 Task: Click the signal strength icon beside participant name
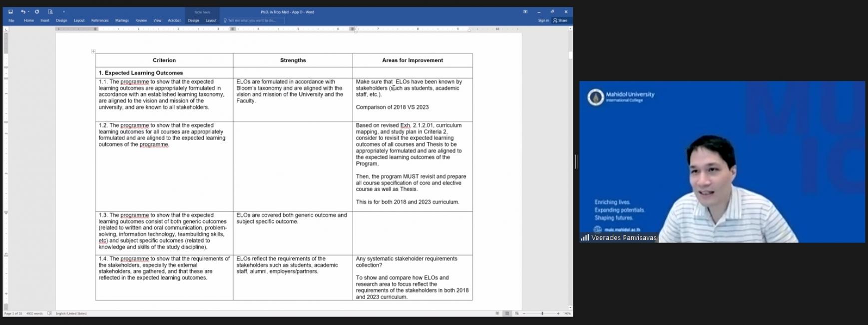(585, 238)
